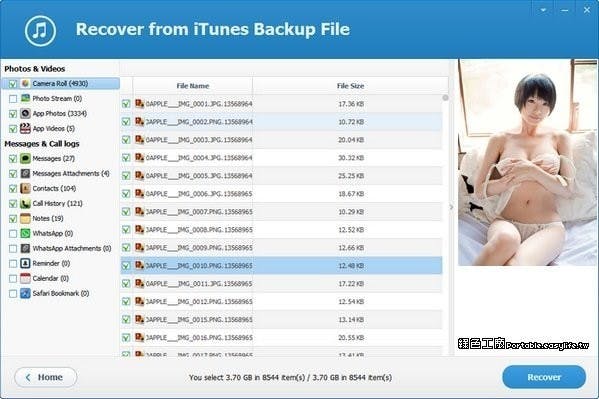599x399 pixels.
Task: Click file icon for IMG_0005.JPG row
Action: (x=139, y=175)
